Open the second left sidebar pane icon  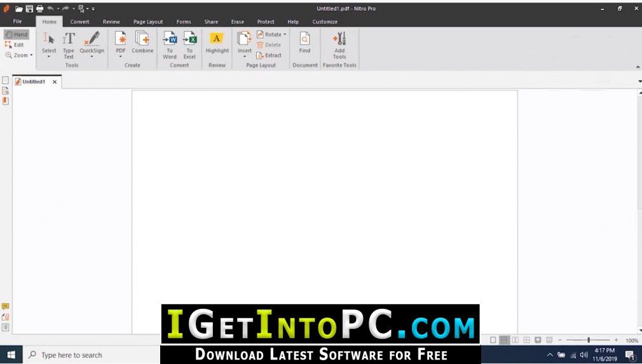(x=5, y=90)
